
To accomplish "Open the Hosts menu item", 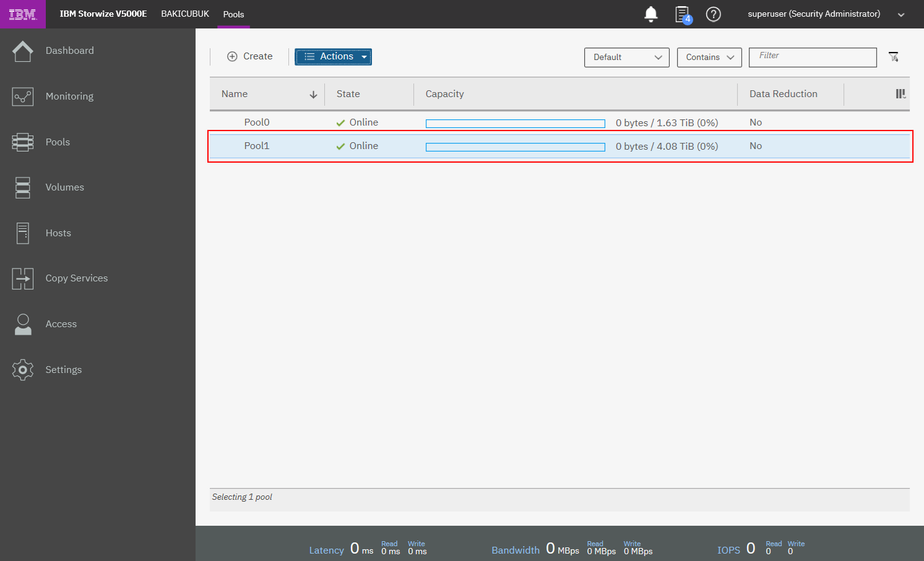I will [x=59, y=233].
